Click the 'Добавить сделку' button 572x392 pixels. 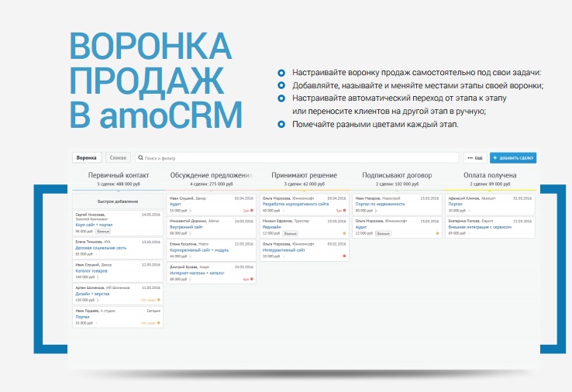(x=513, y=158)
